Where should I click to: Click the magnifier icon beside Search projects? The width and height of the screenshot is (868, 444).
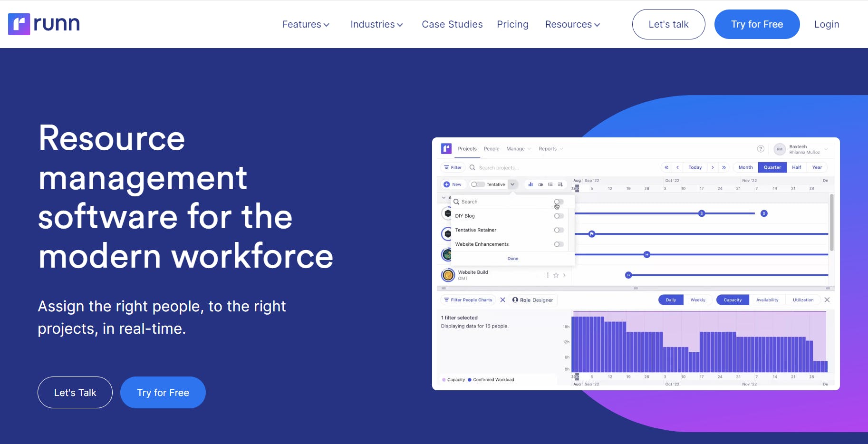473,167
